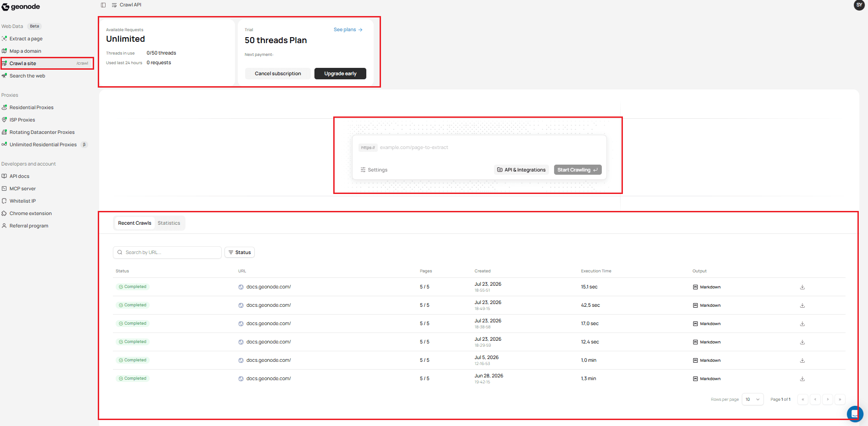Click the Execution Time column header

coord(596,271)
